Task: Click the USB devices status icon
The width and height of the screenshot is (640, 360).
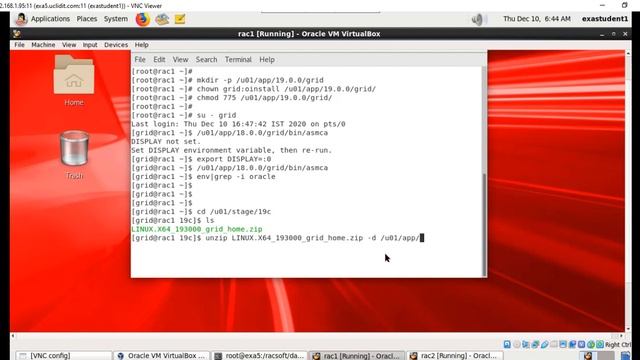Action: click(544, 344)
